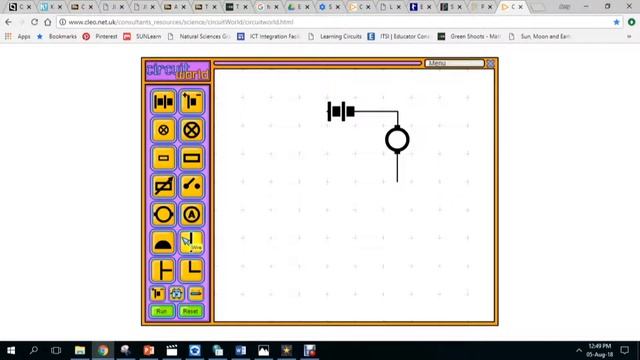640x360 pixels.
Task: Open Windows taskbar search
Action: [34, 350]
